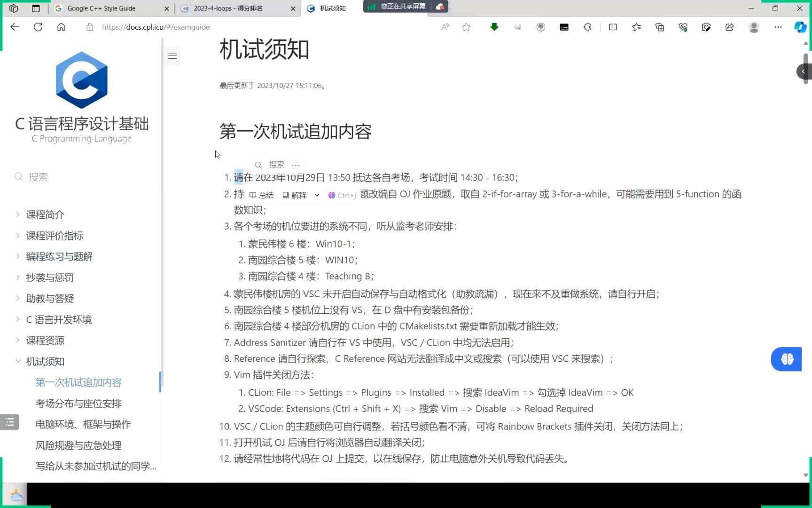Expand the 课程评价指标 section
Image resolution: width=812 pixels, height=508 pixels.
18,235
